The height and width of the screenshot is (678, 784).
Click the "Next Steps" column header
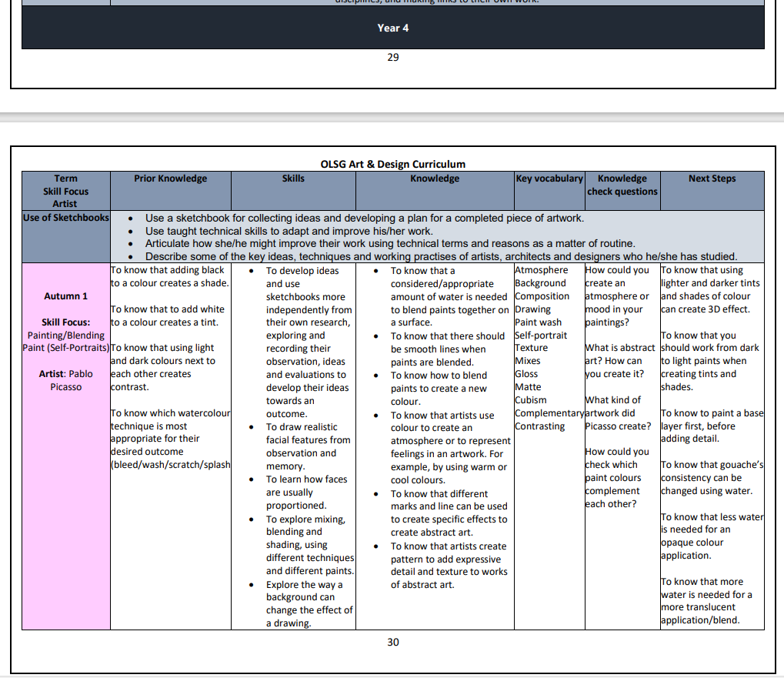712,179
